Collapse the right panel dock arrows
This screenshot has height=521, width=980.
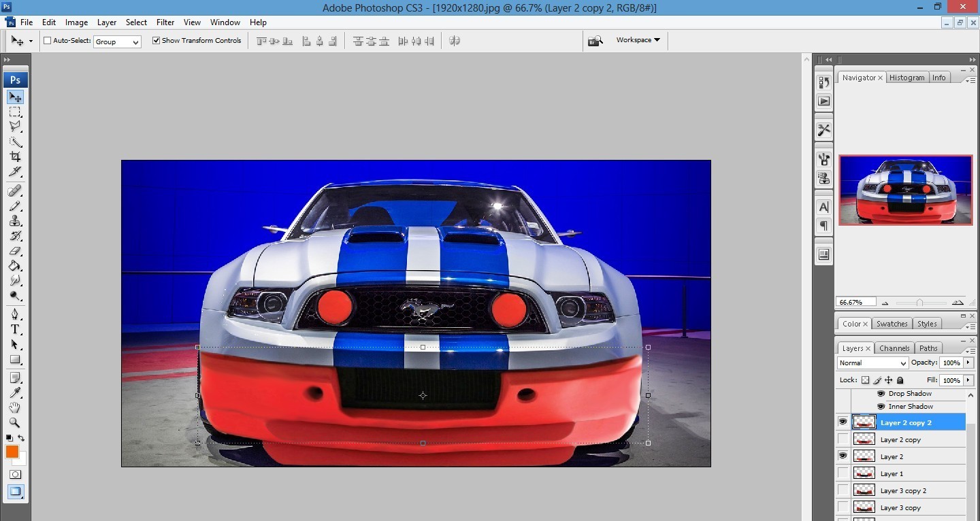click(971, 60)
